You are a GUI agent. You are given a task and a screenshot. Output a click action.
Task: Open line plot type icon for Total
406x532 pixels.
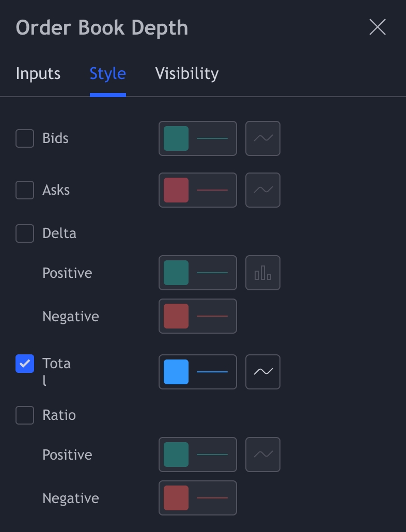(263, 372)
